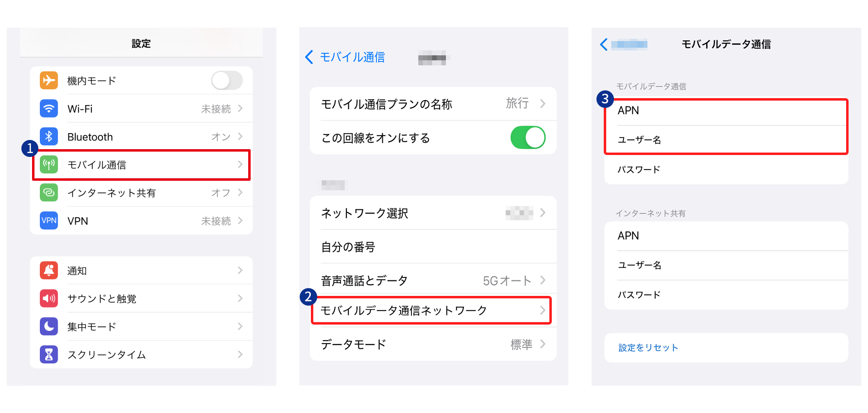Go back to モバイル通信
The height and width of the screenshot is (413, 868).
click(345, 57)
